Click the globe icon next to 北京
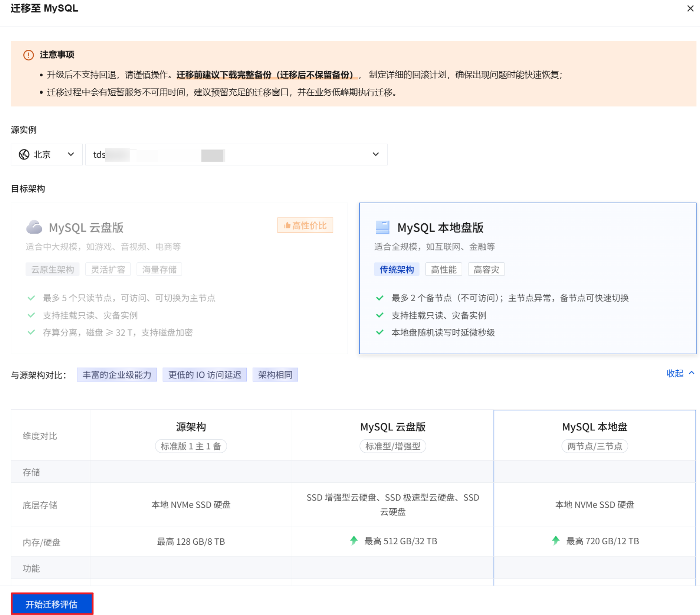 coord(24,155)
